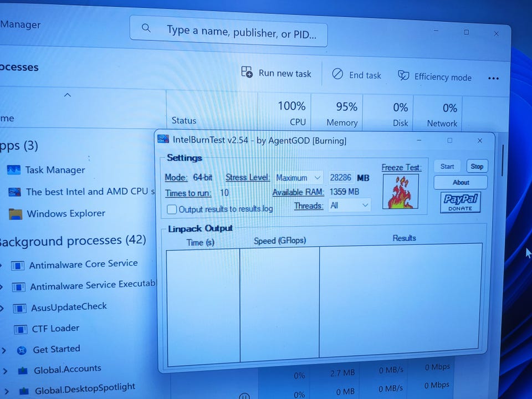This screenshot has width=532, height=399.
Task: Focus the Task Manager search field
Action: (x=228, y=31)
